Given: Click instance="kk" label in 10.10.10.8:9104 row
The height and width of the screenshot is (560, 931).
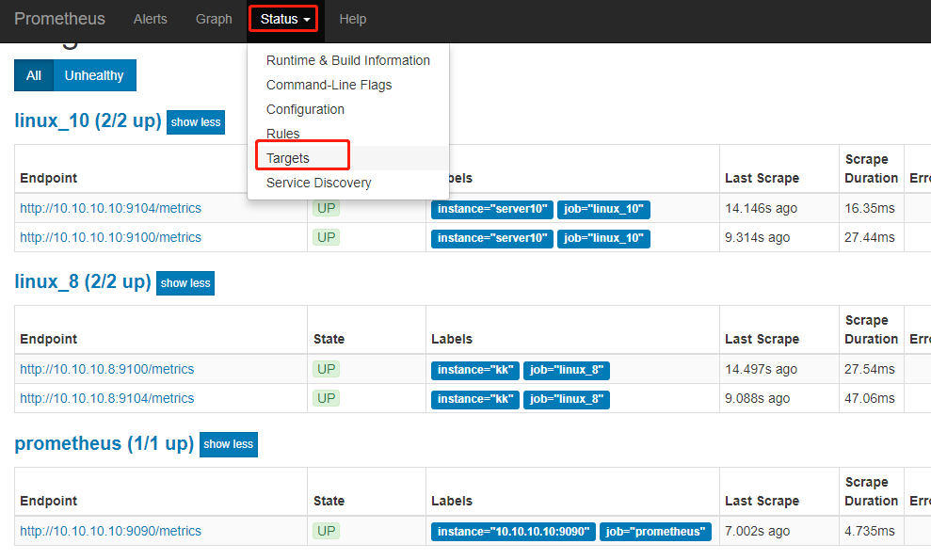Looking at the screenshot, I should (x=475, y=399).
